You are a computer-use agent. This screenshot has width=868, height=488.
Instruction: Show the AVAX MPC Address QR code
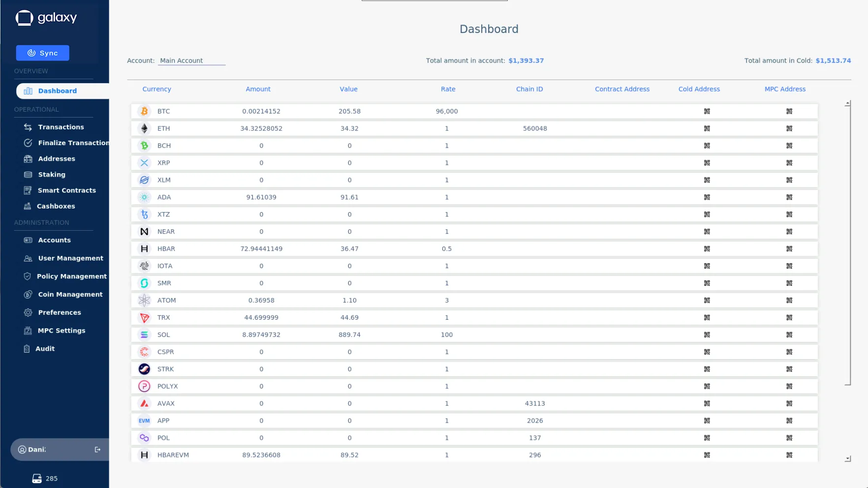point(789,403)
